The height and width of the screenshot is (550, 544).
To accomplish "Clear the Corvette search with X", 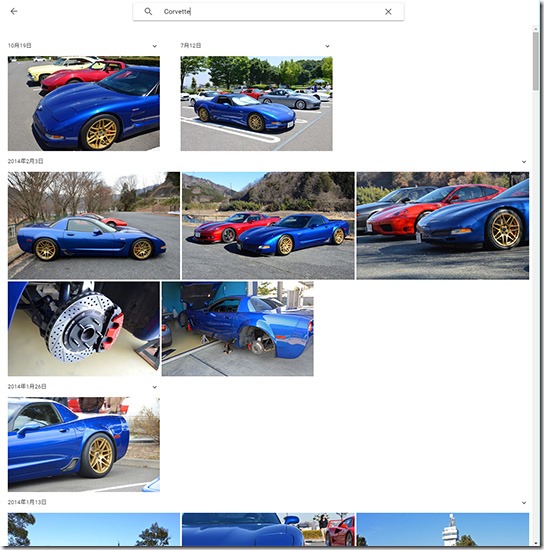I will coord(388,12).
